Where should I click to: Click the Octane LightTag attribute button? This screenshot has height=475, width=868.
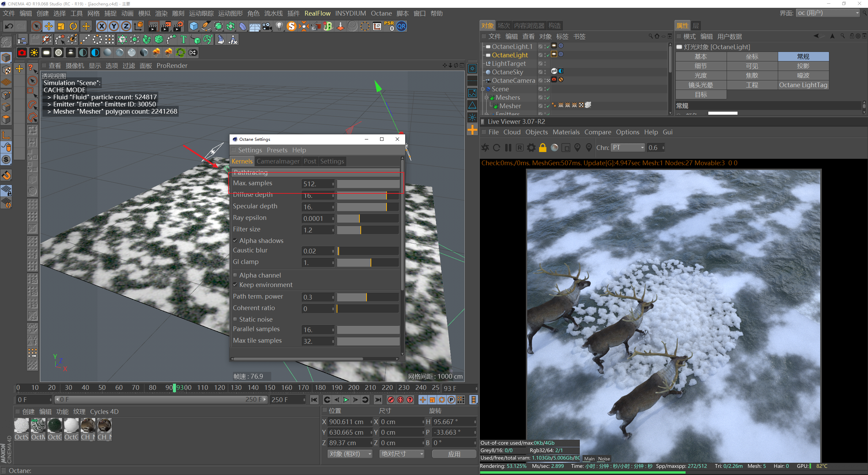[x=803, y=85]
